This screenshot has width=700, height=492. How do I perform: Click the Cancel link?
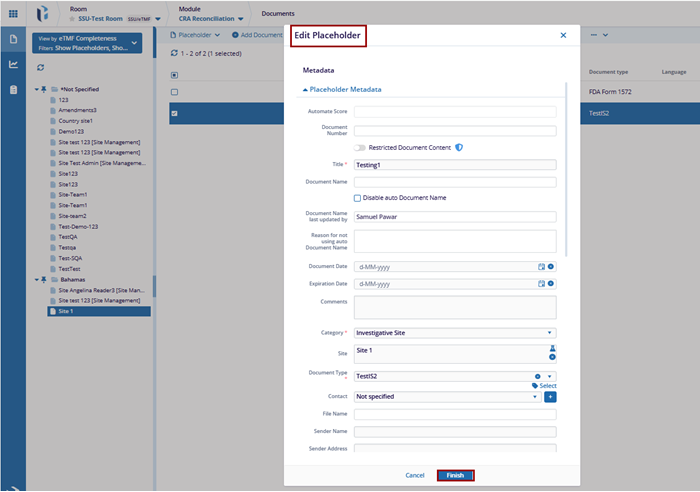(414, 475)
